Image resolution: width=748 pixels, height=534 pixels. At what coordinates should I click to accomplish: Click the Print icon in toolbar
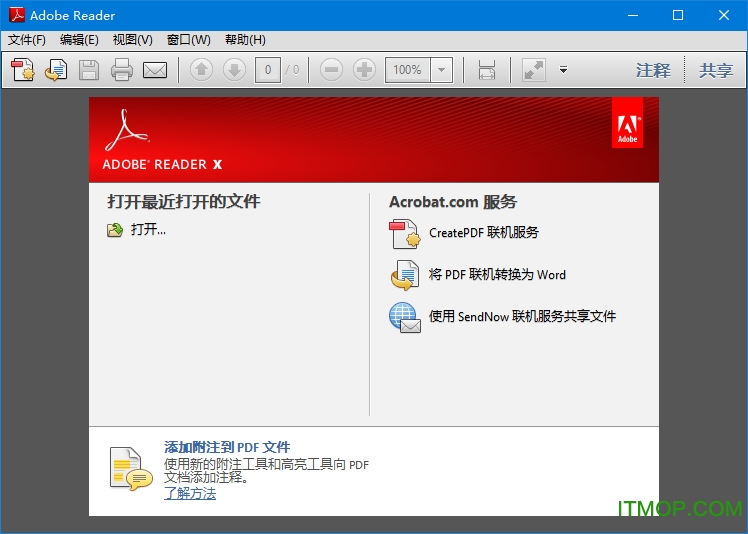pyautogui.click(x=122, y=70)
